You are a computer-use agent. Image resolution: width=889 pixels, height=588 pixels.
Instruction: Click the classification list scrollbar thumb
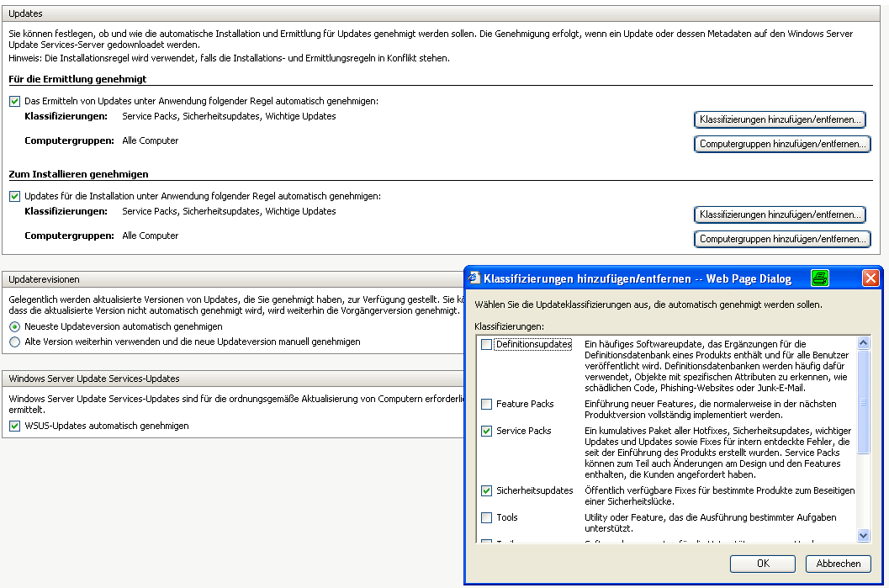pos(863,402)
